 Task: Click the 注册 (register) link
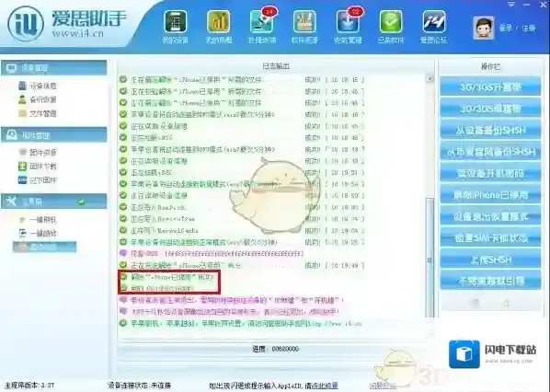pos(529,29)
